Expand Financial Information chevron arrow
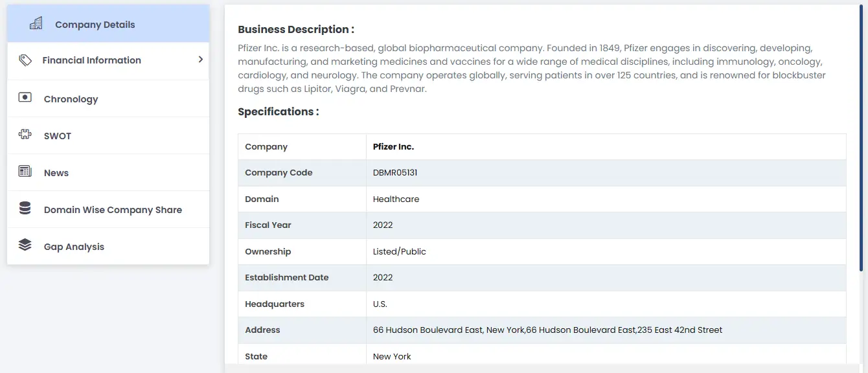 (201, 60)
